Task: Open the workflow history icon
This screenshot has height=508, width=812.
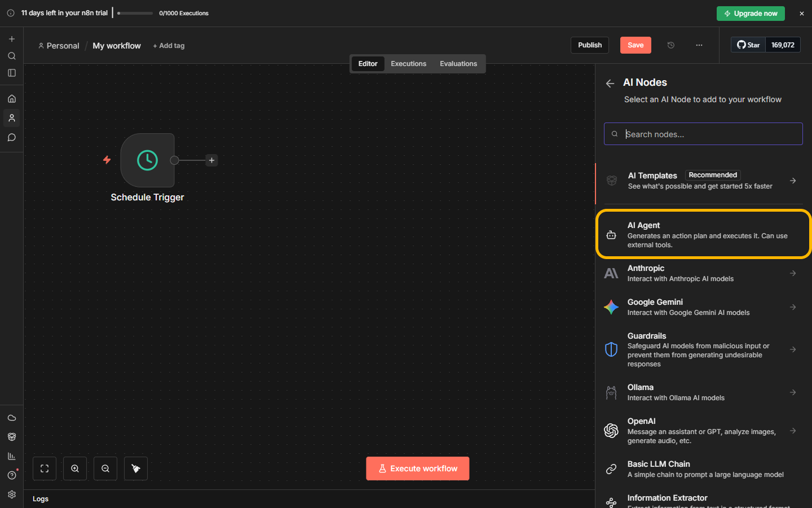Action: 671,45
